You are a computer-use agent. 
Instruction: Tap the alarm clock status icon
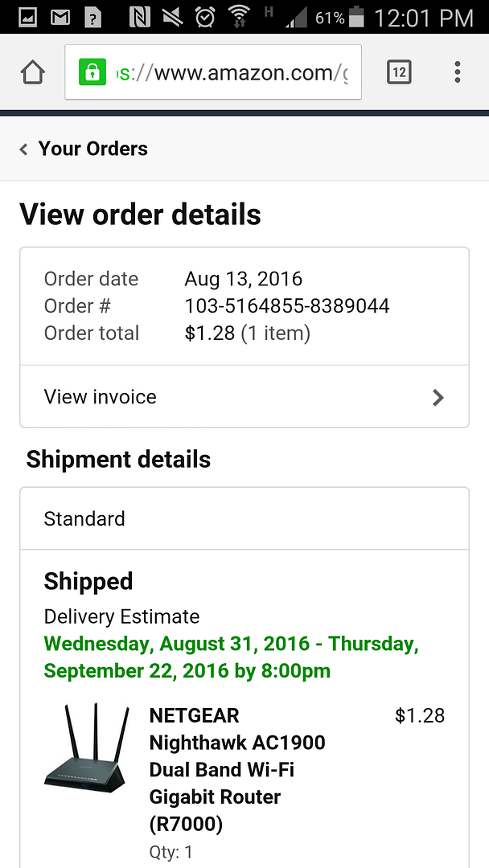(x=206, y=17)
